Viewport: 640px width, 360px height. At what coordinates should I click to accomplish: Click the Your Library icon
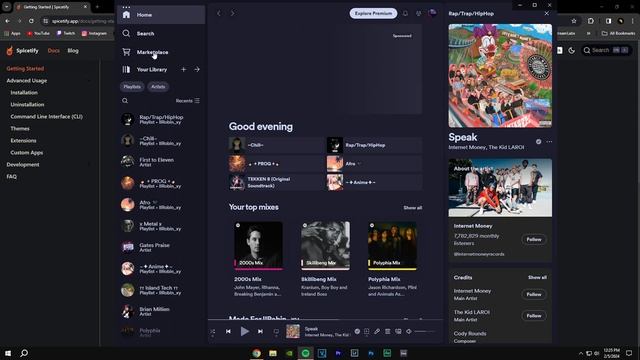126,69
